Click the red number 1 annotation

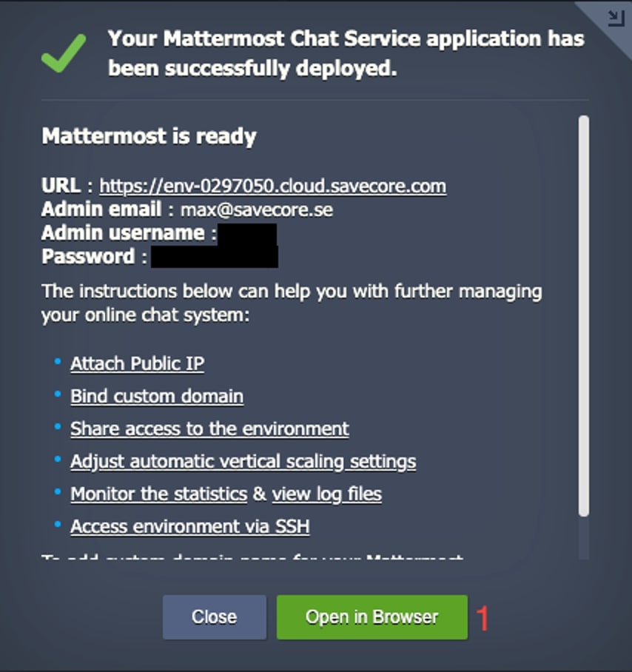[483, 618]
